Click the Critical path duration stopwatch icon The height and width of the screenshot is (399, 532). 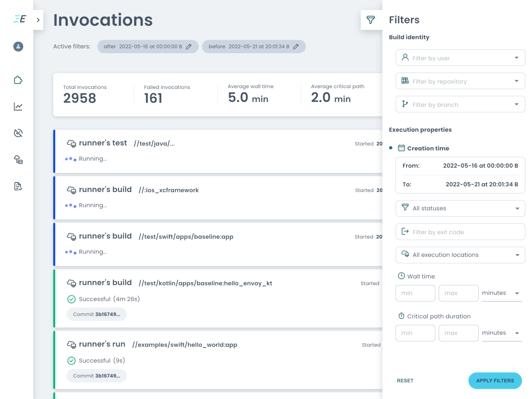click(401, 316)
